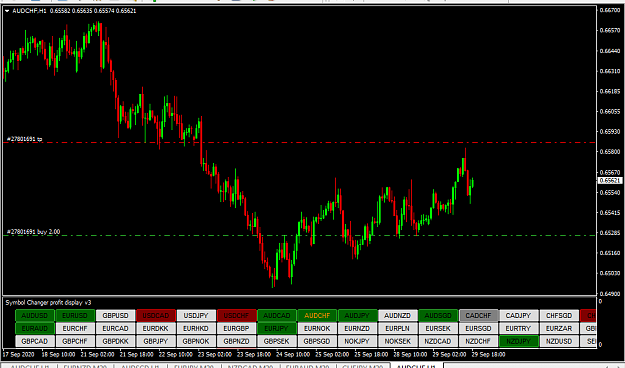Select GBPCAD in the symbol changer
This screenshot has width=625, height=368.
[x=35, y=341]
